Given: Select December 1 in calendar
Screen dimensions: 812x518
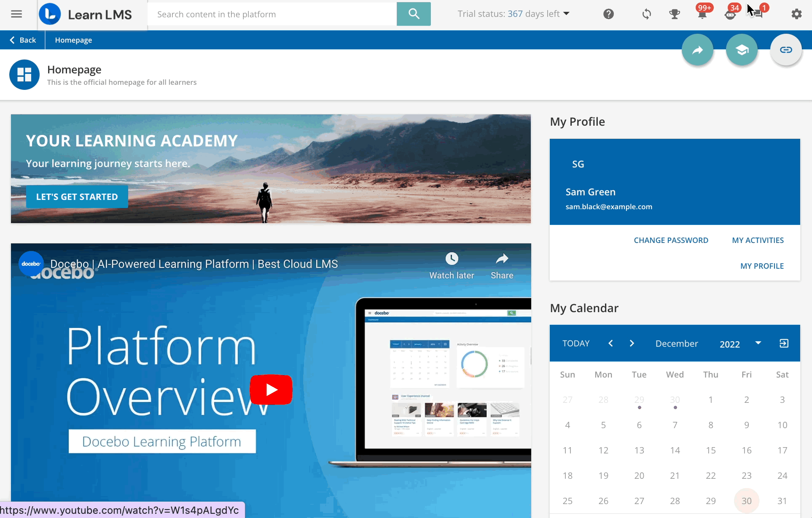Looking at the screenshot, I should 711,399.
